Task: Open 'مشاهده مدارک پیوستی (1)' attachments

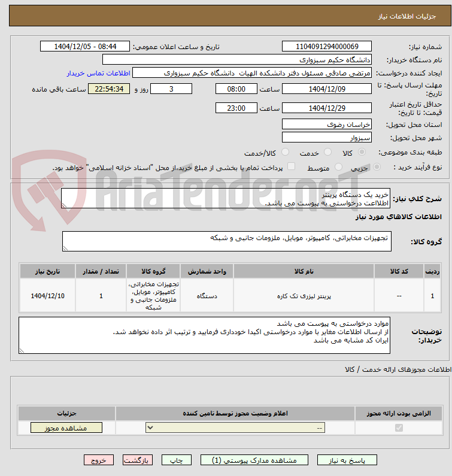Action: tap(254, 460)
